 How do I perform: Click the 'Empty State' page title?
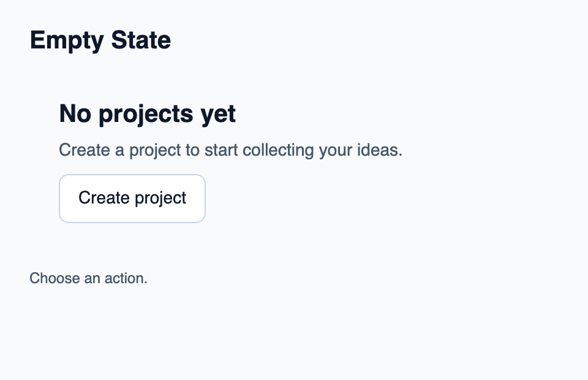(x=100, y=40)
